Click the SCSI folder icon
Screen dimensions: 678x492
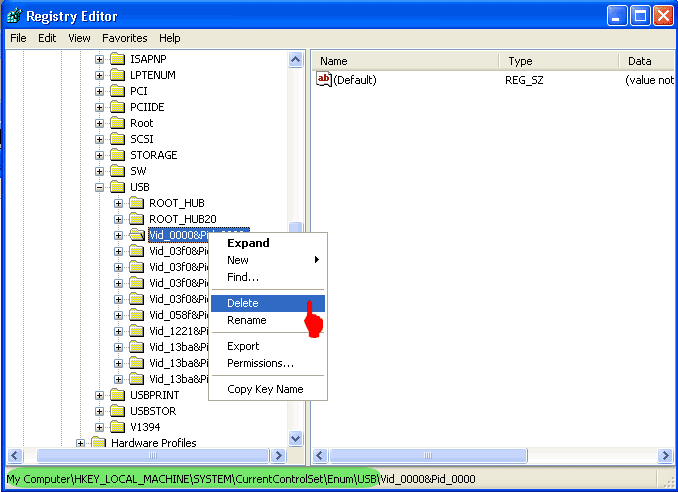[x=117, y=139]
